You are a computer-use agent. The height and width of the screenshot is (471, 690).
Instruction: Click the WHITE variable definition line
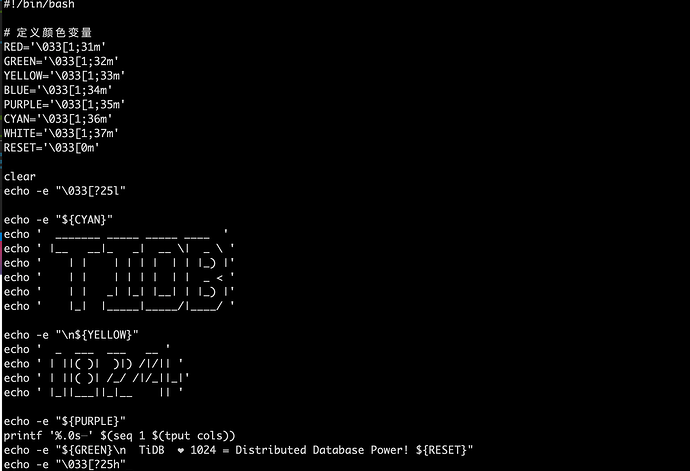tap(61, 133)
